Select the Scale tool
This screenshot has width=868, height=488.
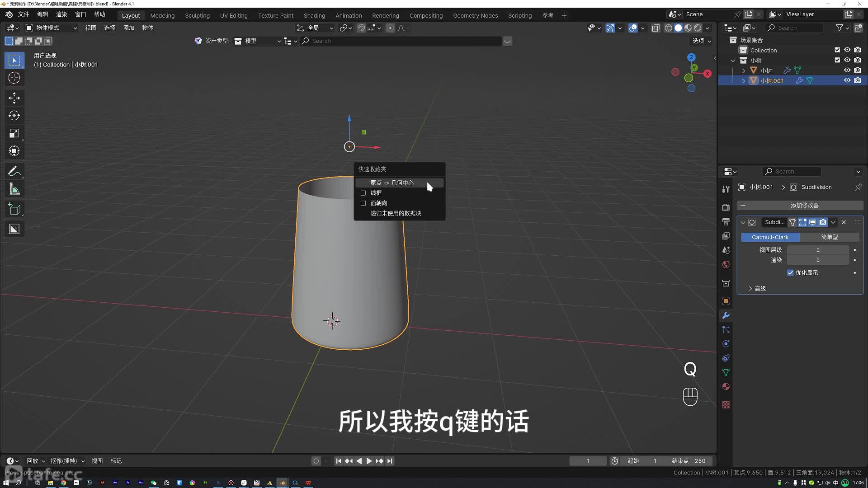[14, 133]
